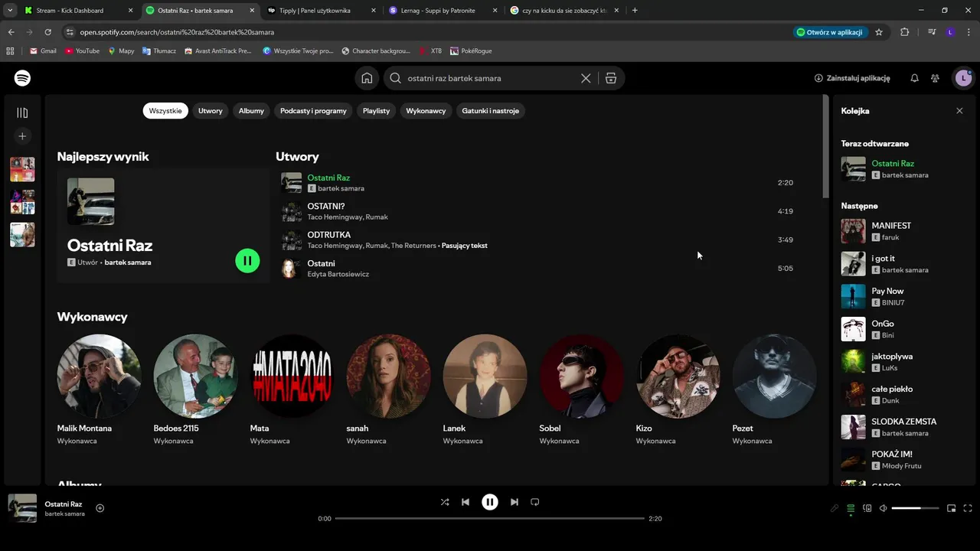Select the Wszystkie filter chip
This screenshot has width=980, height=551.
coord(165,111)
